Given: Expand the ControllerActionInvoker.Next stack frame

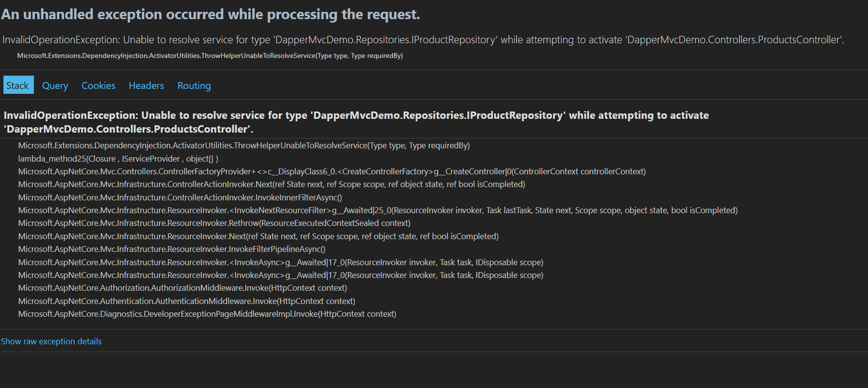Looking at the screenshot, I should [x=271, y=184].
